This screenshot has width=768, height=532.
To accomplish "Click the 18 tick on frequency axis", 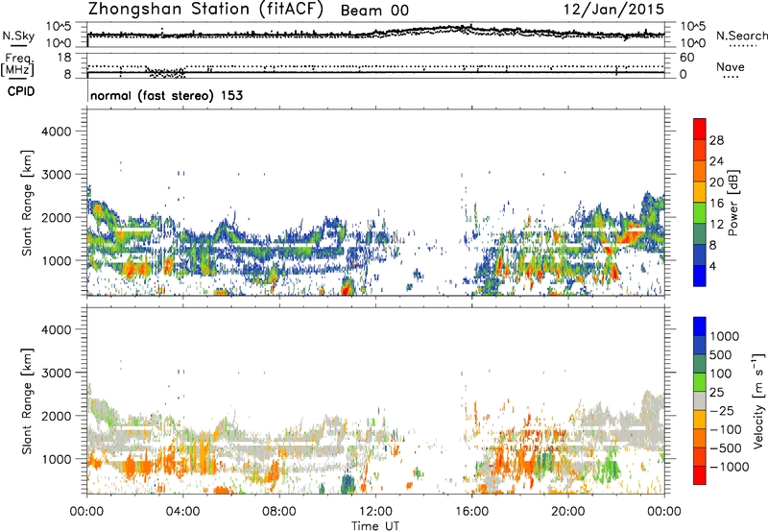I will click(64, 58).
